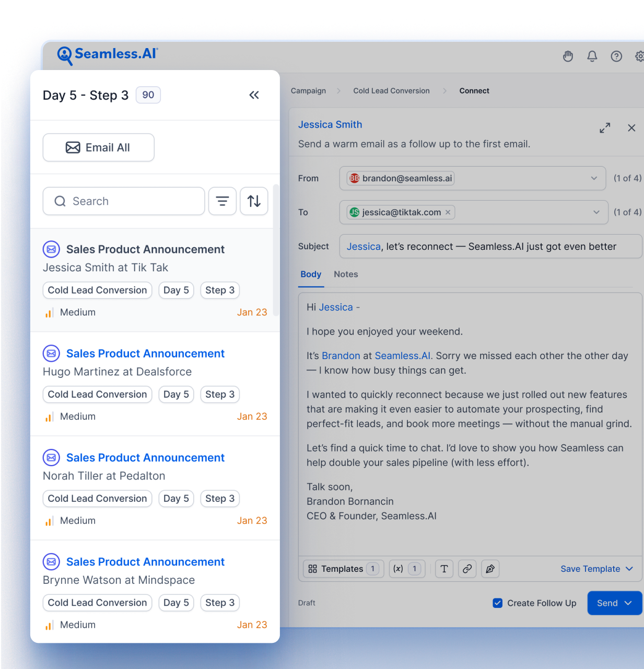The image size is (644, 669).
Task: Click email icon on Norah Tiller task
Action: pos(51,457)
